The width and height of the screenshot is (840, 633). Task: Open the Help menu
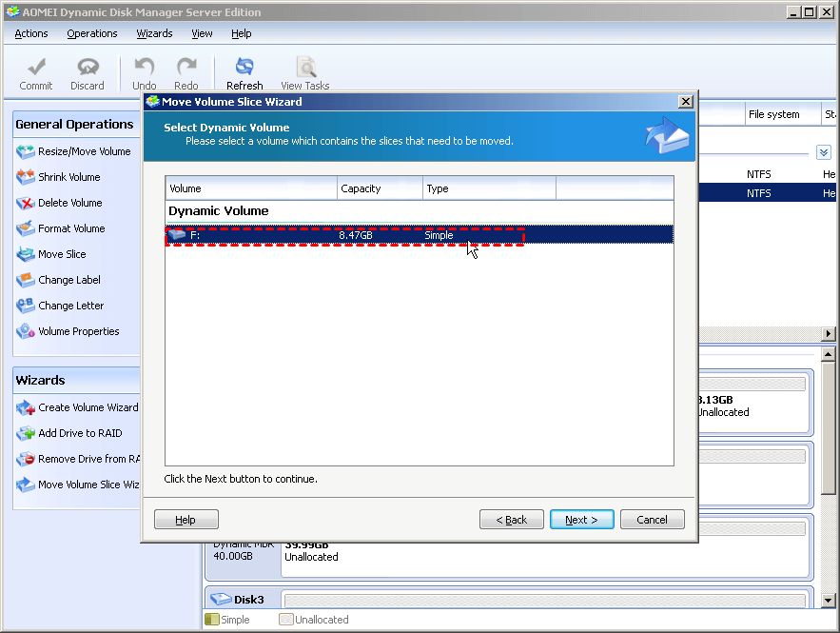click(x=241, y=33)
